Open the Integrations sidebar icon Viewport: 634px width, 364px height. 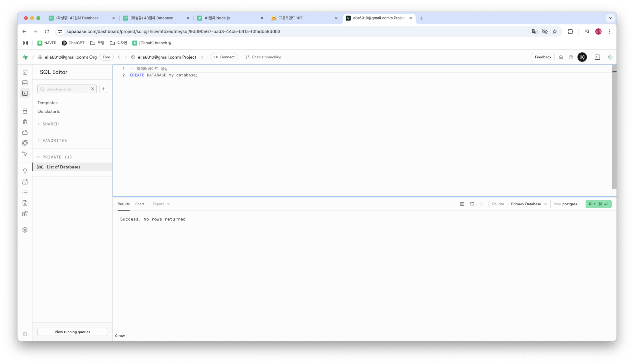pyautogui.click(x=25, y=214)
